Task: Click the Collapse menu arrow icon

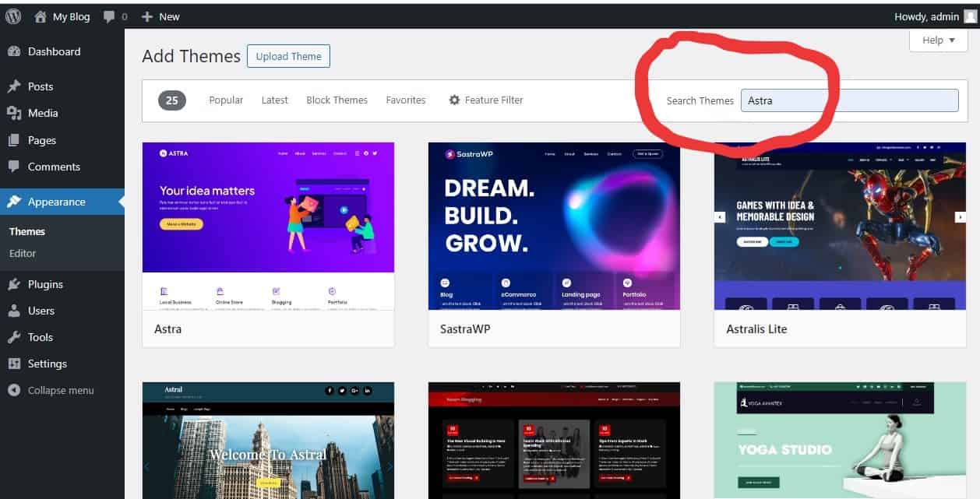Action: point(14,390)
